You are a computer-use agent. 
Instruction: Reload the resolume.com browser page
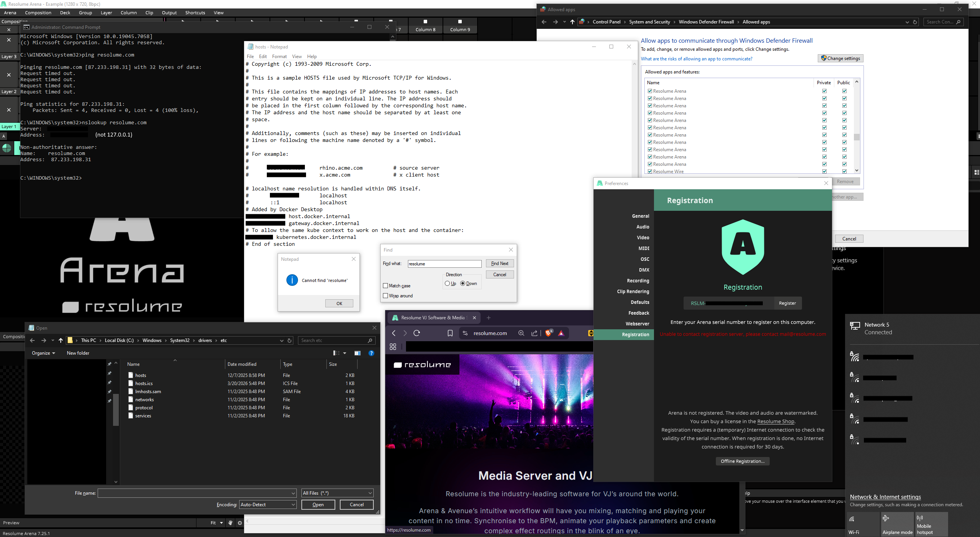point(417,333)
